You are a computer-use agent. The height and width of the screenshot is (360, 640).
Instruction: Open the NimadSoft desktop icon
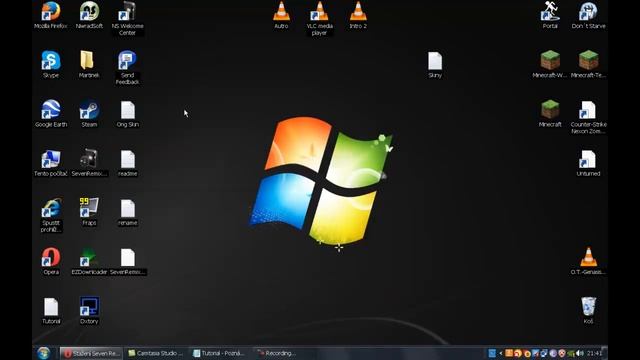tap(89, 15)
